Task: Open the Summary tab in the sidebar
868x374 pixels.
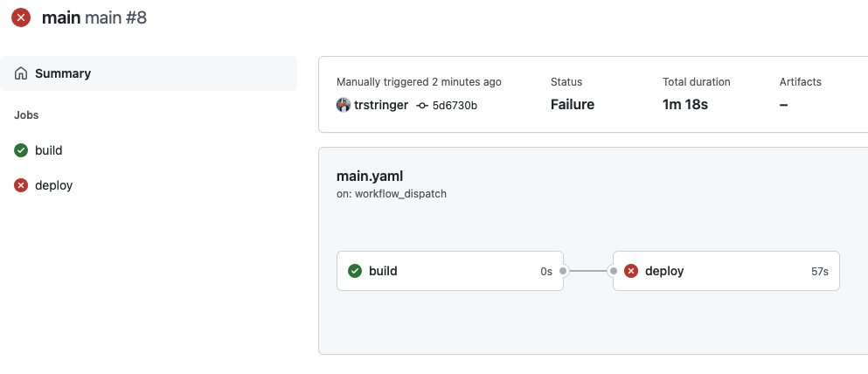Action: [x=63, y=73]
